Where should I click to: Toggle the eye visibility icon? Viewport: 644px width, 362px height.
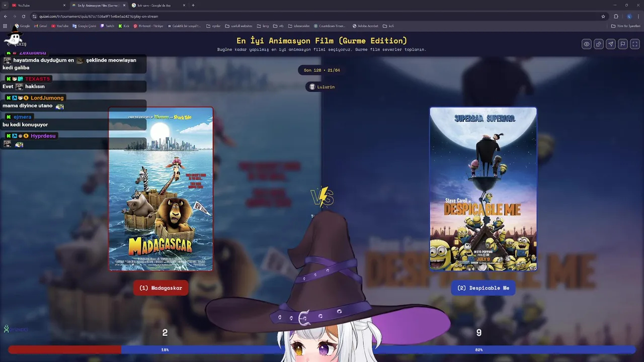coord(587,44)
